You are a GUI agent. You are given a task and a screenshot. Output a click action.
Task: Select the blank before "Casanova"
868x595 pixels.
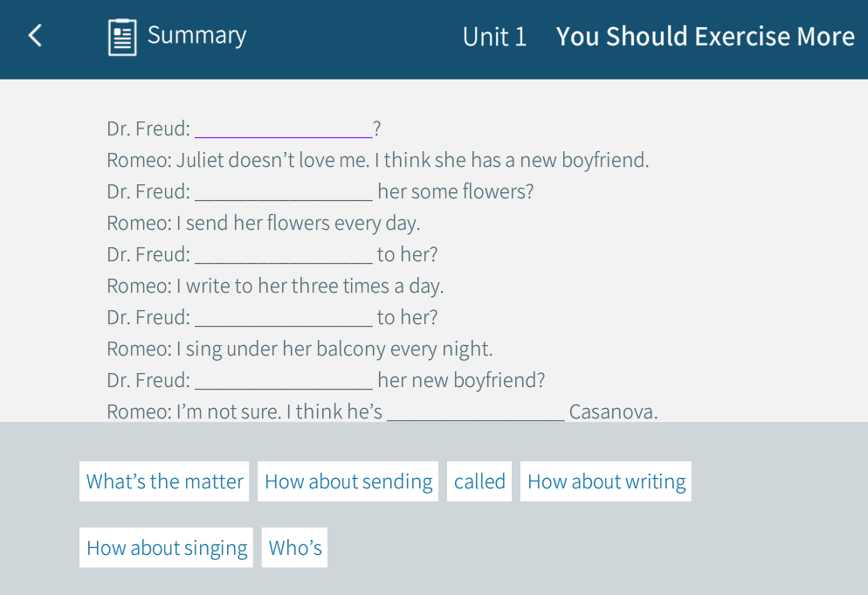476,412
